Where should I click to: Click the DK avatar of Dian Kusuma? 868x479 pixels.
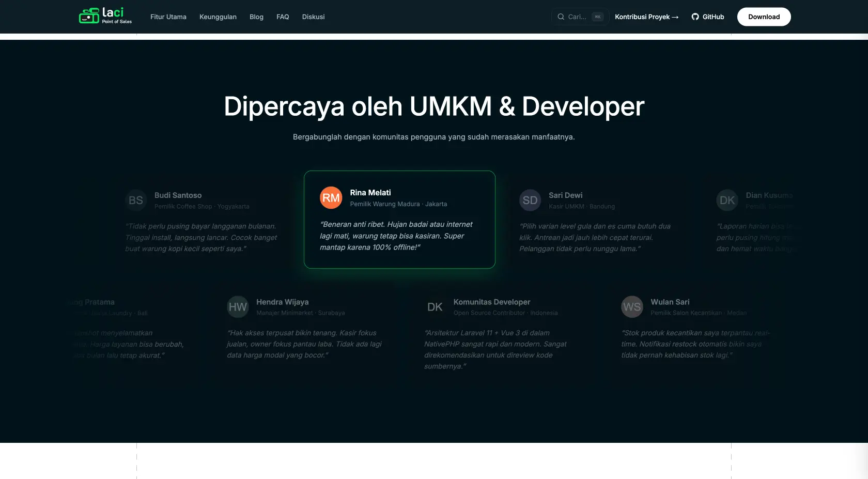pyautogui.click(x=727, y=200)
